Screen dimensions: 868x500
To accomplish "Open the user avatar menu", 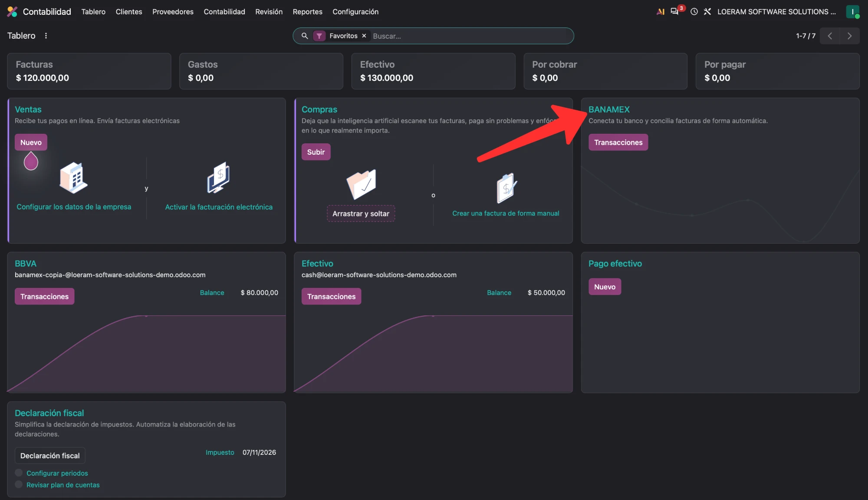I will pos(852,12).
